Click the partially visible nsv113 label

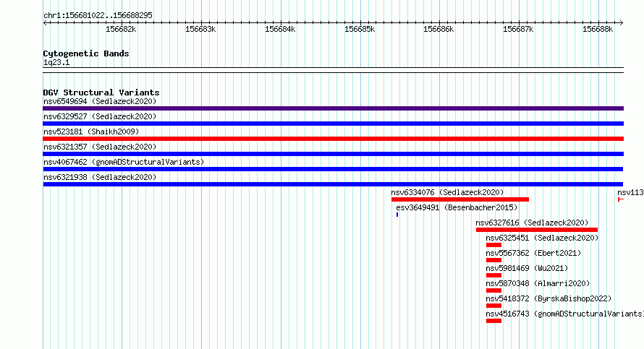click(630, 192)
